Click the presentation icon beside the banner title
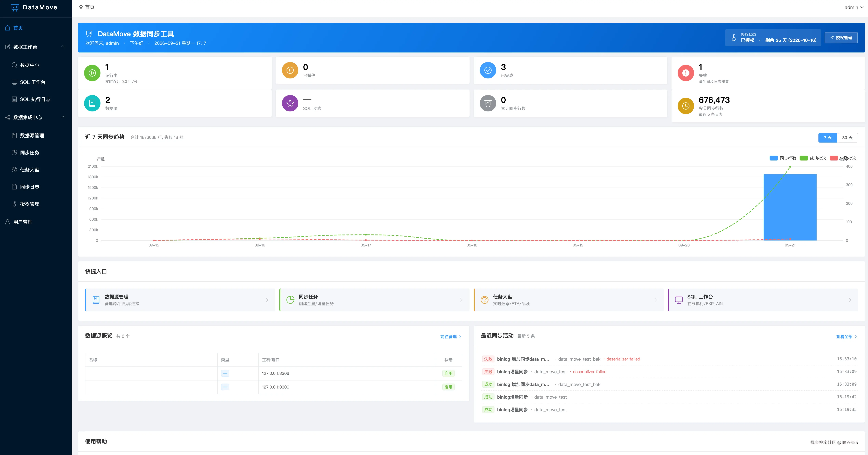 tap(89, 33)
